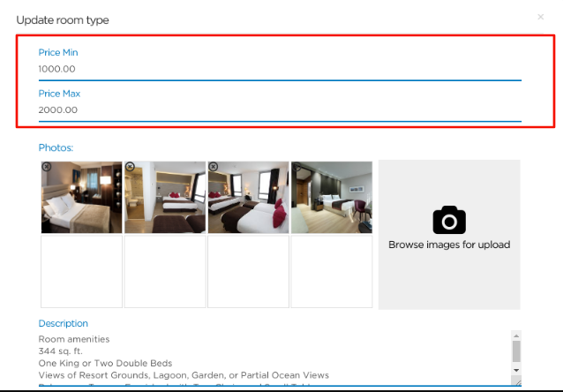Click the 'Room amenities' description line
Screen dimensions: 563x392
pyautogui.click(x=74, y=339)
